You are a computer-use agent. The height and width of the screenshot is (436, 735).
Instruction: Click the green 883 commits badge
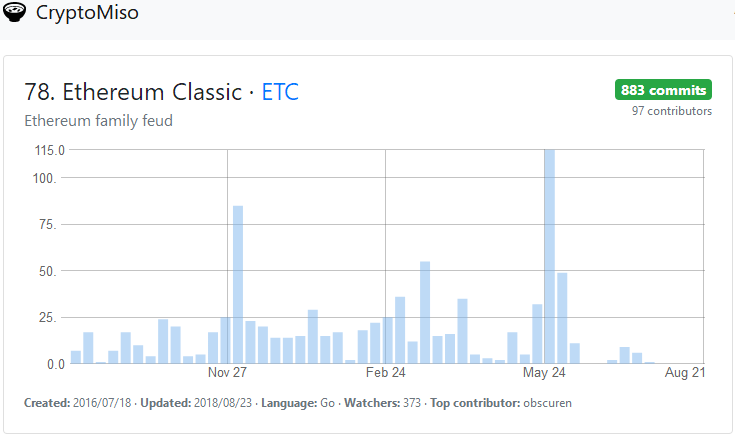[663, 90]
